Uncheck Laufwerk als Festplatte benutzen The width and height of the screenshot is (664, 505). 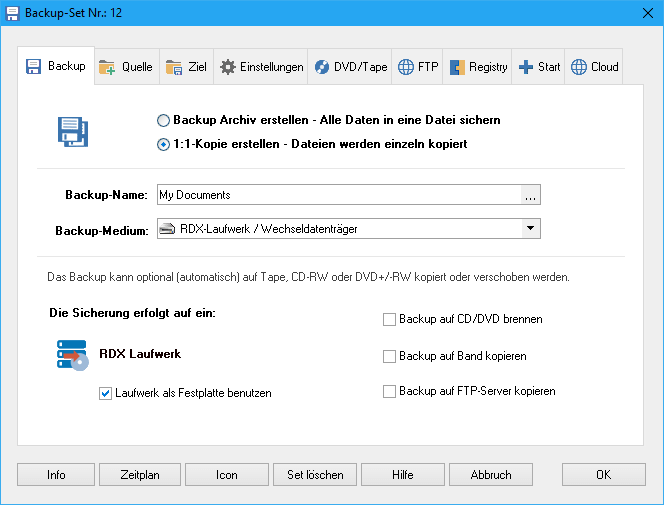[x=105, y=393]
